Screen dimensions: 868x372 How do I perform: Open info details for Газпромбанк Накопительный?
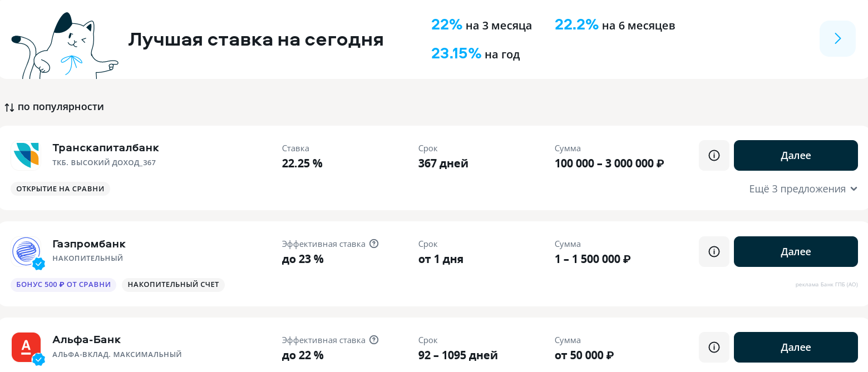tap(714, 251)
